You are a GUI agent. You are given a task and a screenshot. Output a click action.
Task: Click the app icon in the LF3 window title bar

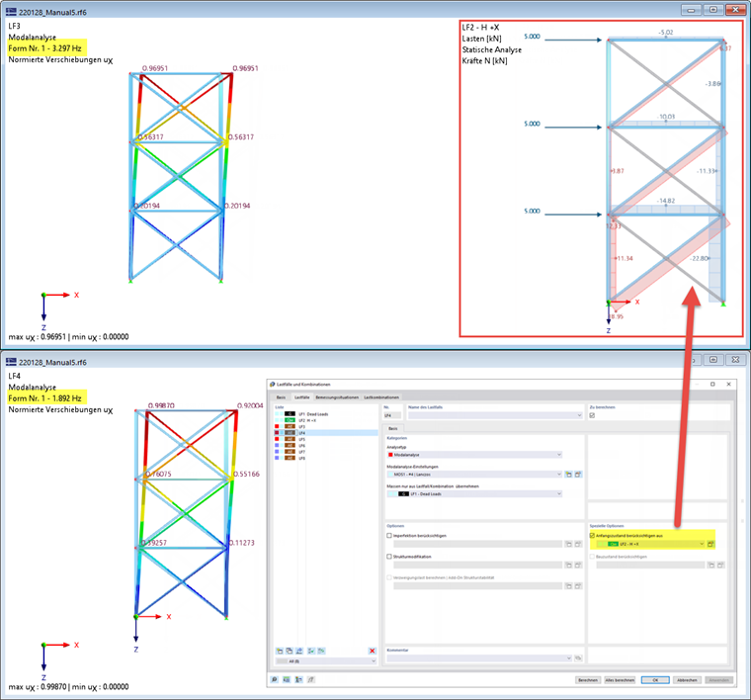(11, 12)
